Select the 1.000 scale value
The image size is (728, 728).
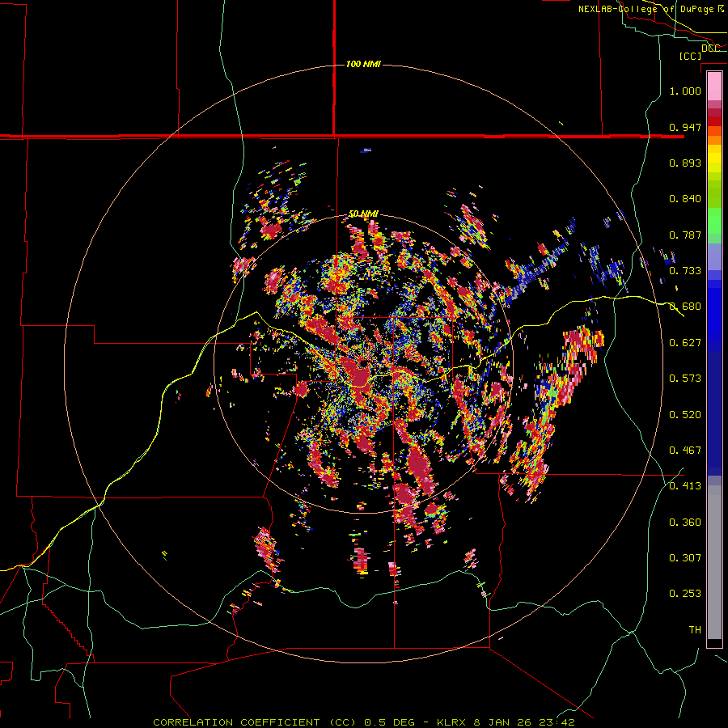685,91
